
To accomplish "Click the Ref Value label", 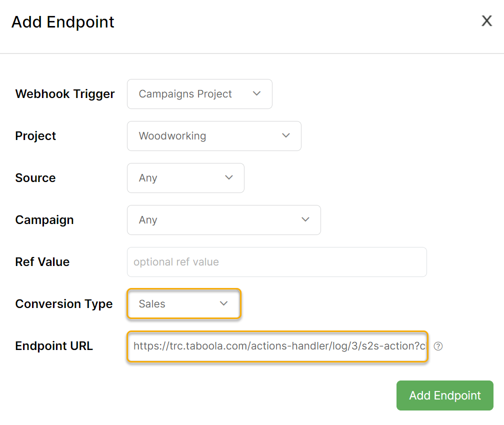I will [42, 262].
